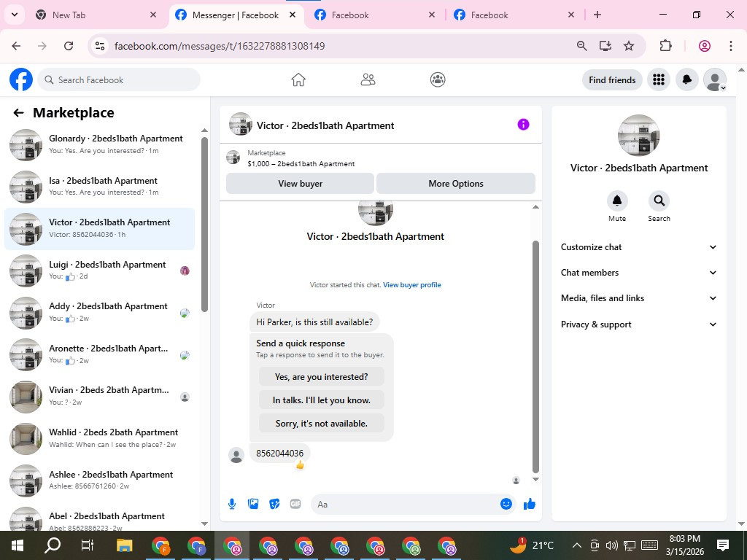Reload the page
747x560 pixels.
click(x=69, y=46)
